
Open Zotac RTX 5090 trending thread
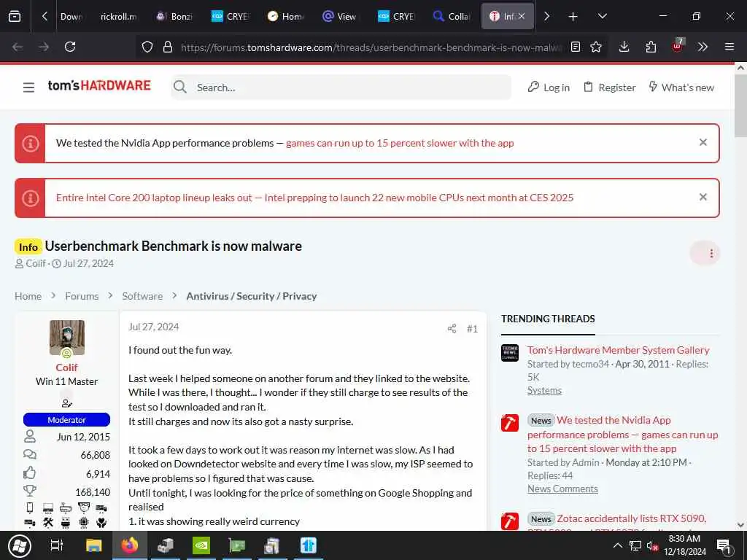632,518
